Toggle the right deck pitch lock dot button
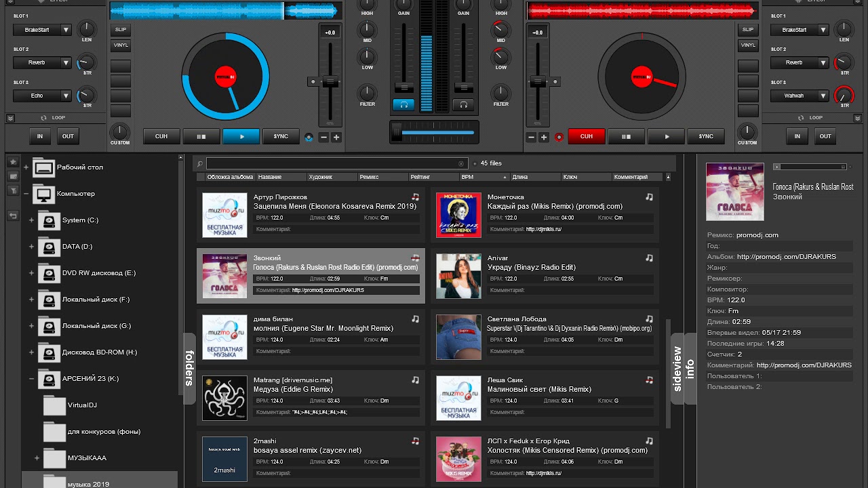Image resolution: width=868 pixels, height=488 pixels. pos(555,81)
